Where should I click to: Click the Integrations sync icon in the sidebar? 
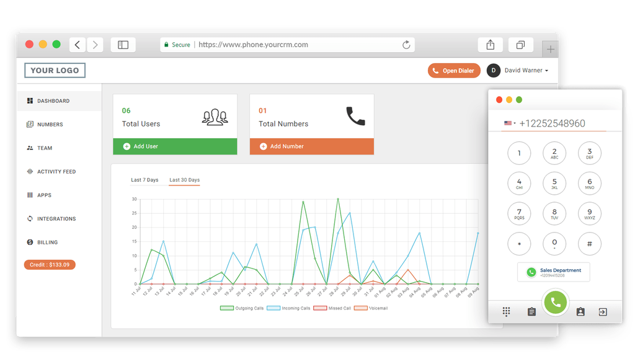tap(30, 218)
